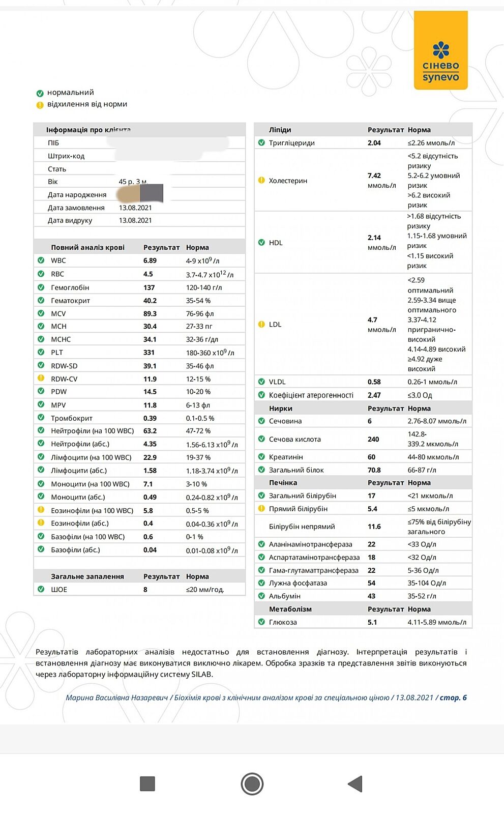The width and height of the screenshot is (504, 814).
Task: Click the redacted date of birth swatch
Action: tap(140, 194)
